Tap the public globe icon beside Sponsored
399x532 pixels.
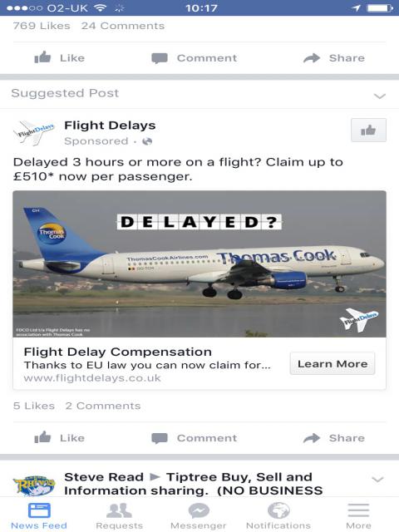tap(147, 141)
